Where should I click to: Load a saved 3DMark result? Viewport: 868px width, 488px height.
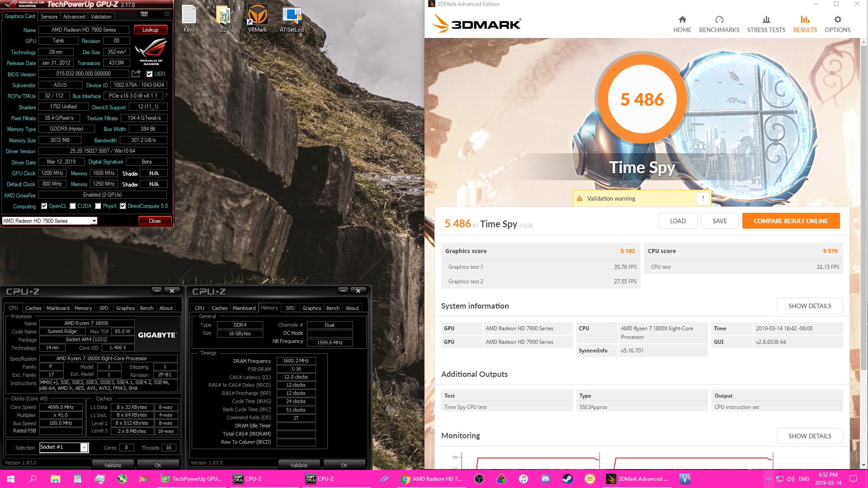point(678,221)
